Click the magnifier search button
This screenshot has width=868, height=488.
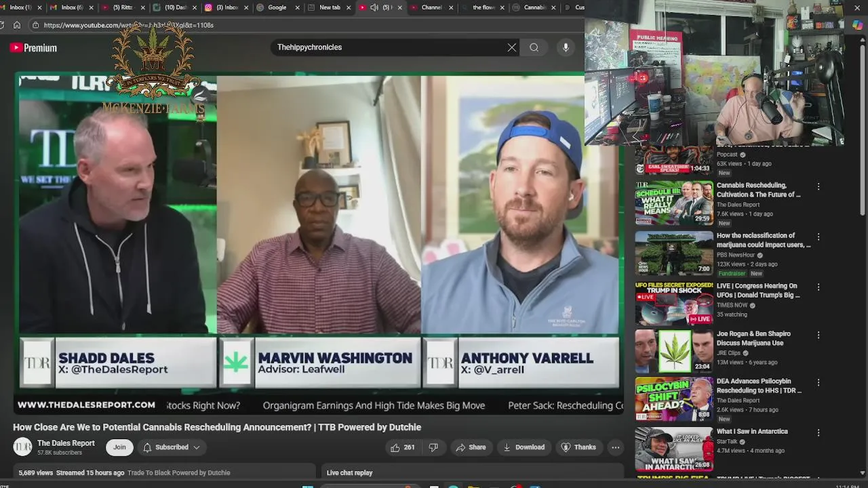(534, 47)
